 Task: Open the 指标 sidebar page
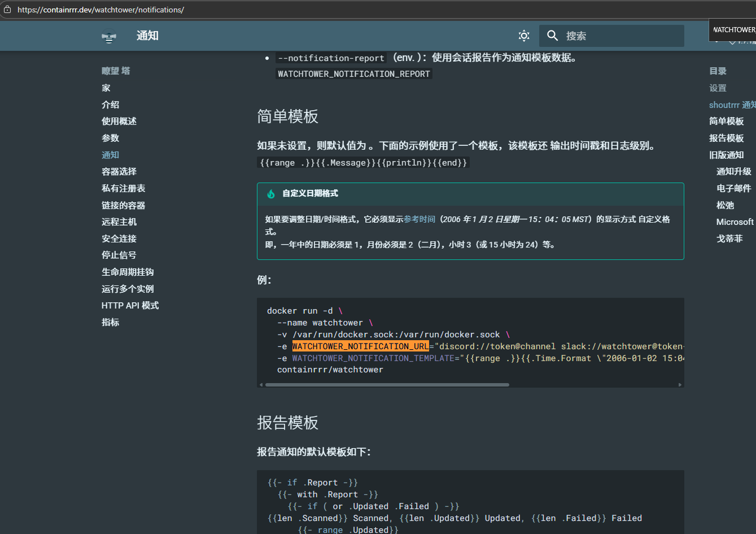click(x=110, y=322)
